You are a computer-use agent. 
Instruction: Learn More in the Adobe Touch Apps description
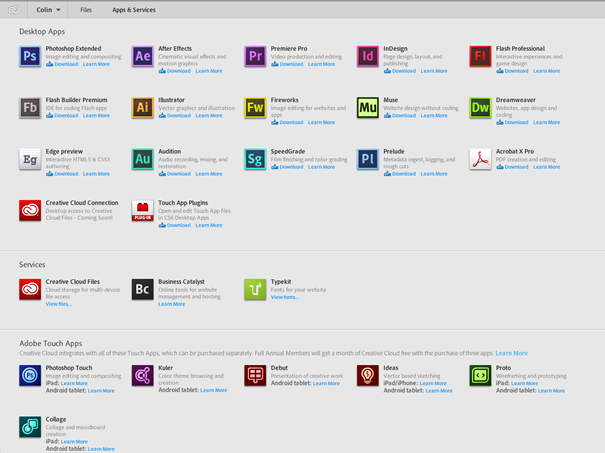click(x=511, y=353)
